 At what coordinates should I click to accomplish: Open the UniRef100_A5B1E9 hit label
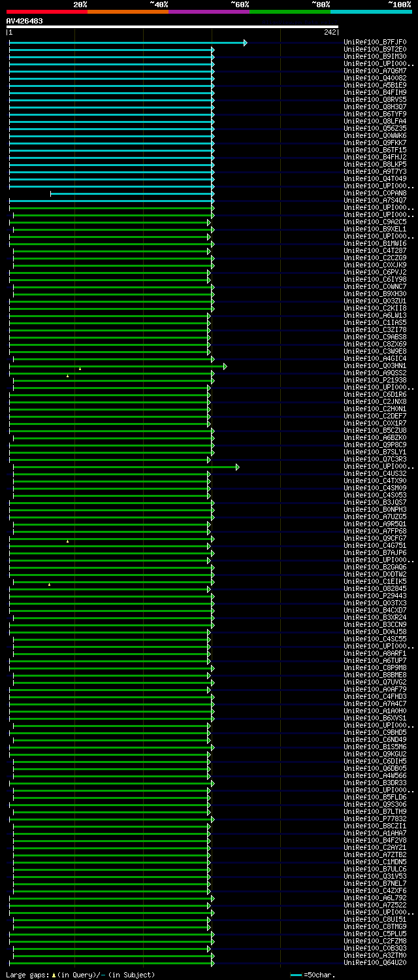coord(375,86)
